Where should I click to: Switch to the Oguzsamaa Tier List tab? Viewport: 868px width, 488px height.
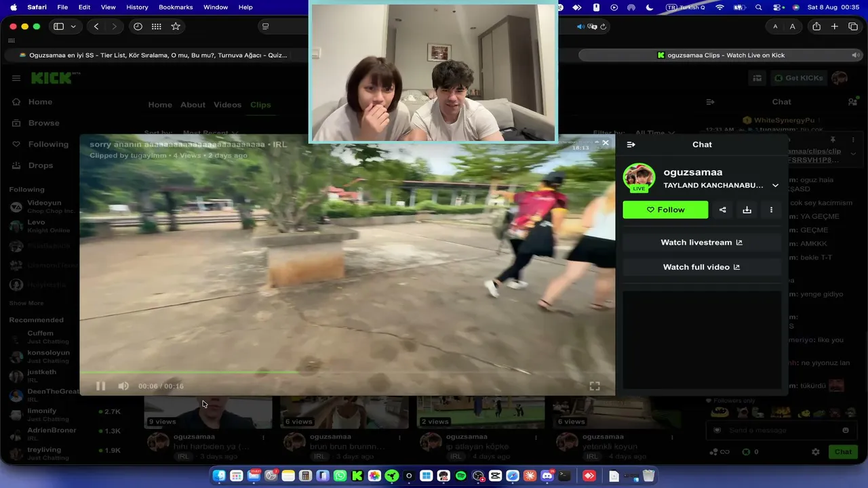153,55
